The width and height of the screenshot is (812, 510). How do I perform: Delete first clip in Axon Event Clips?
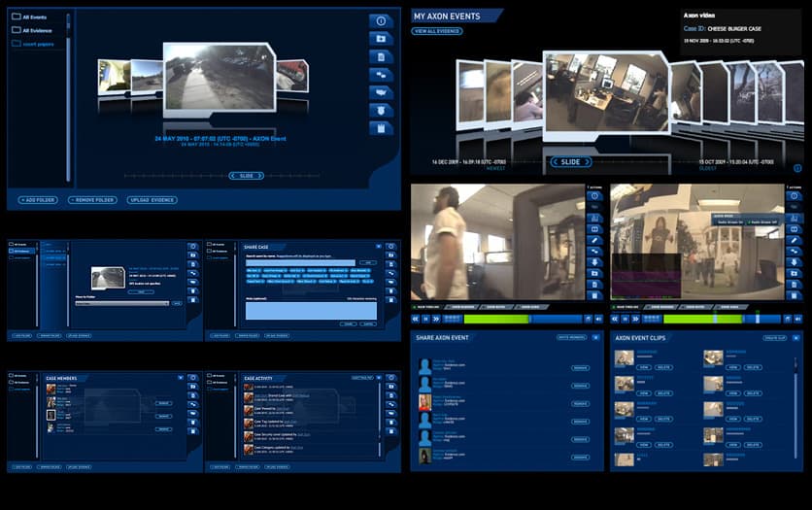click(663, 367)
